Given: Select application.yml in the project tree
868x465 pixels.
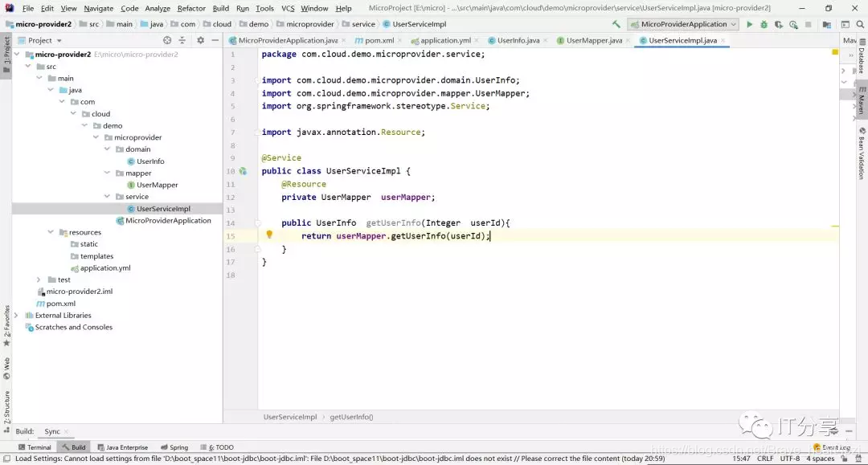Looking at the screenshot, I should coord(105,268).
